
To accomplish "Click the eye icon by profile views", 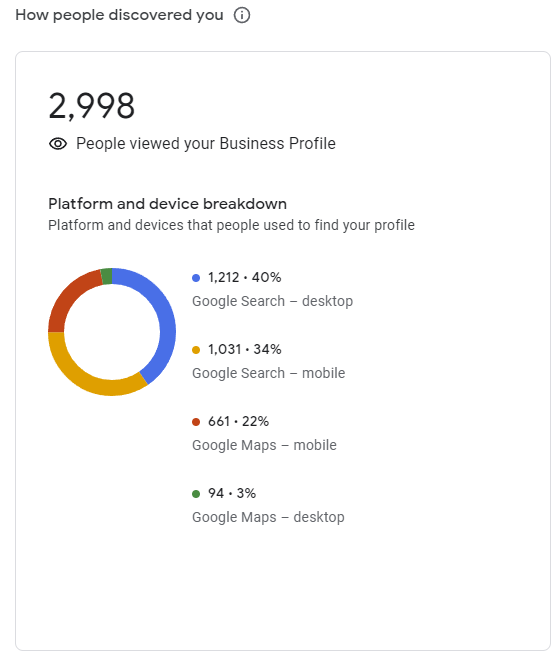I will [58, 144].
